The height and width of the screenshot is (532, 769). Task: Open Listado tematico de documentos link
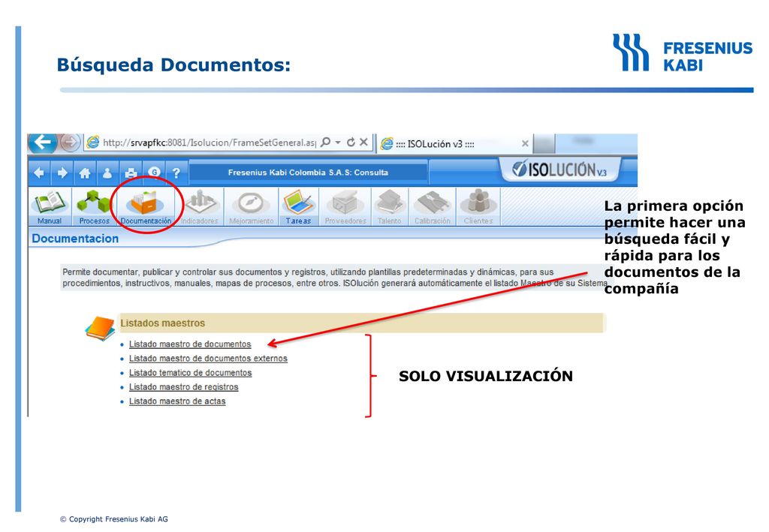point(190,373)
